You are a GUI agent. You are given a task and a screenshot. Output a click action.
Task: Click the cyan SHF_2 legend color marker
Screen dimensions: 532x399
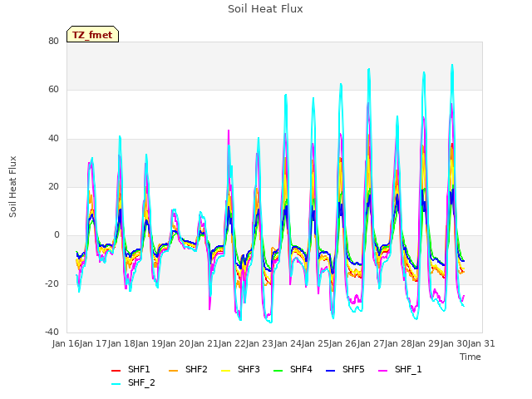pos(116,384)
